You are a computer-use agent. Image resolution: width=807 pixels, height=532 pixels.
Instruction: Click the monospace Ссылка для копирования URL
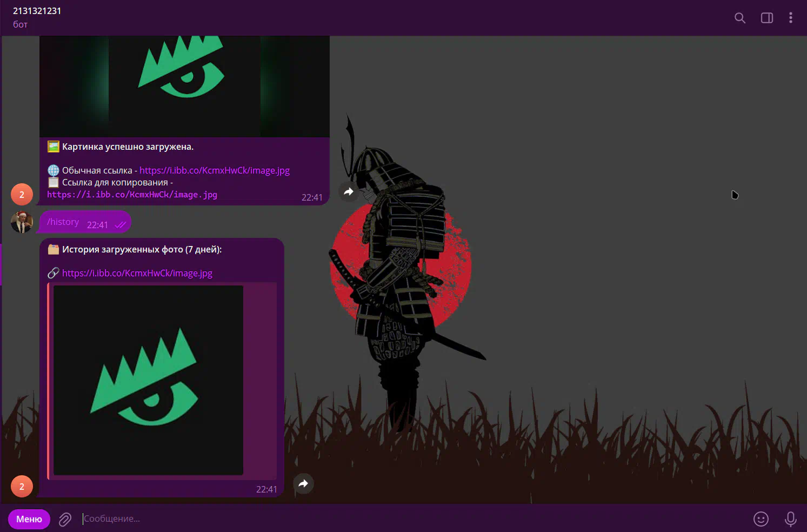132,195
